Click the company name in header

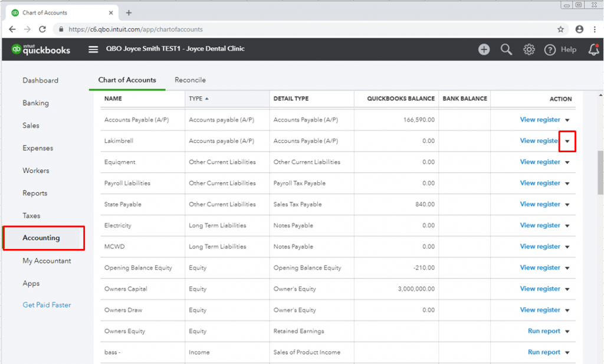coord(175,49)
